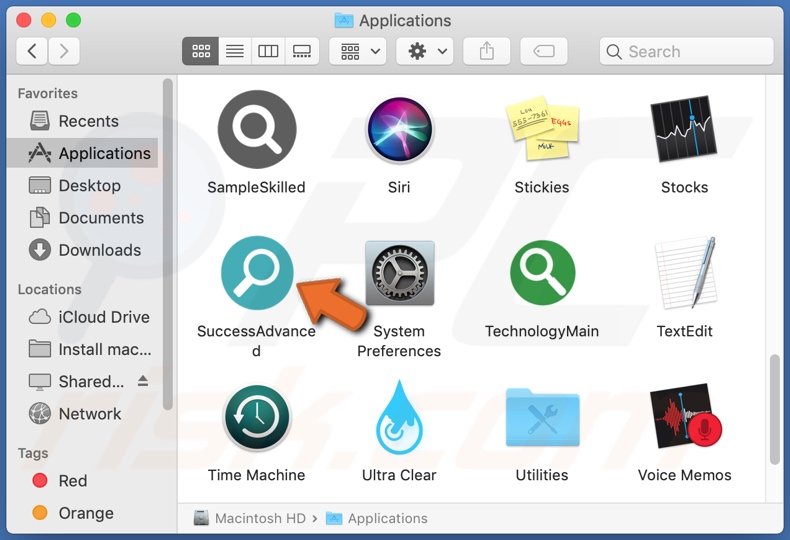The width and height of the screenshot is (790, 540).
Task: Switch to list view
Action: coord(235,51)
